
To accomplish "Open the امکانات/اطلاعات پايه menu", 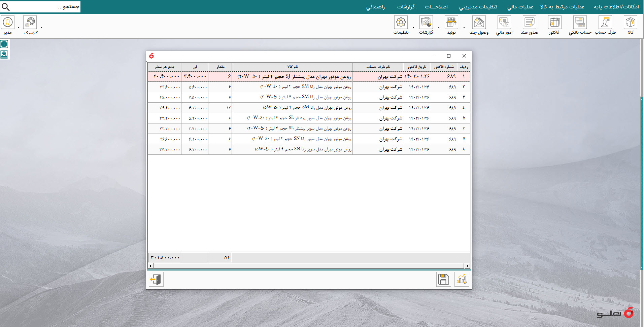I will click(616, 7).
